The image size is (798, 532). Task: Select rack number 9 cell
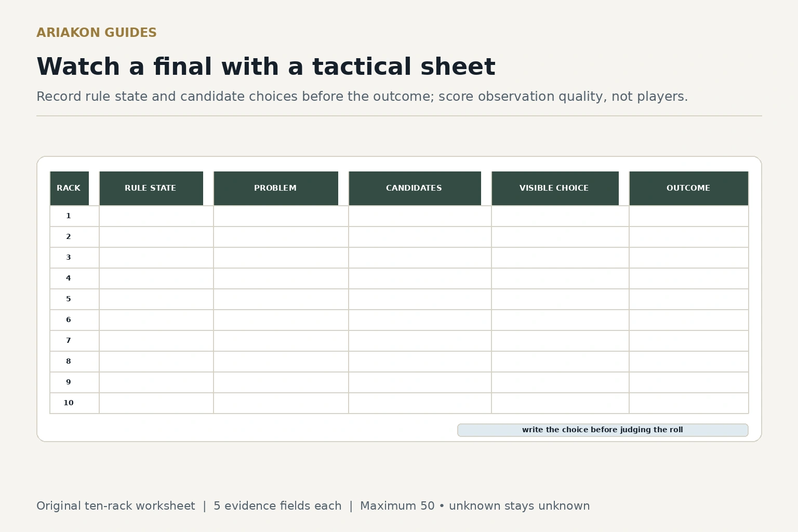point(74,382)
